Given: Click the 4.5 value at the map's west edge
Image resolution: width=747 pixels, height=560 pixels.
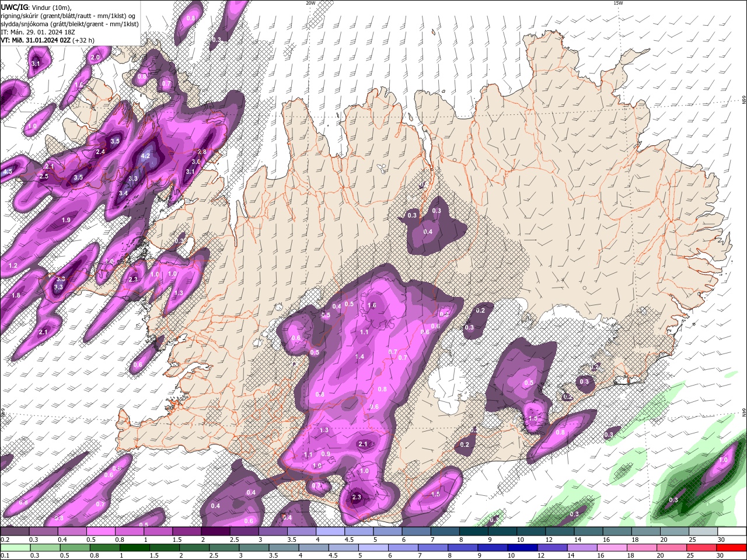Looking at the screenshot, I should [x=7, y=172].
